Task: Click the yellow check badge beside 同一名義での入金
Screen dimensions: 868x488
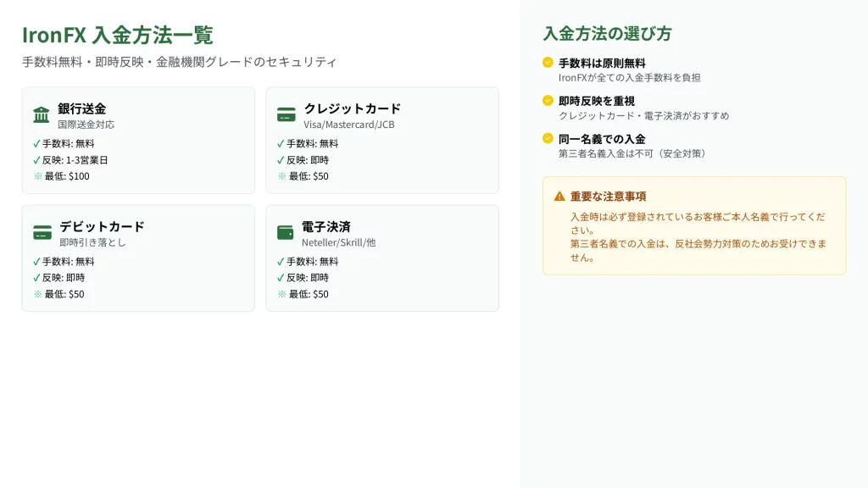Action: [548, 138]
